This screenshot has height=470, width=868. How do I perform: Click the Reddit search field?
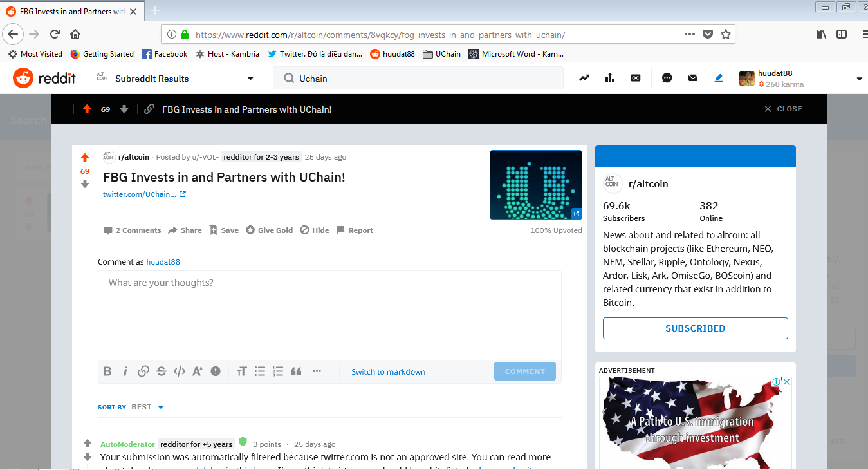pyautogui.click(x=418, y=79)
